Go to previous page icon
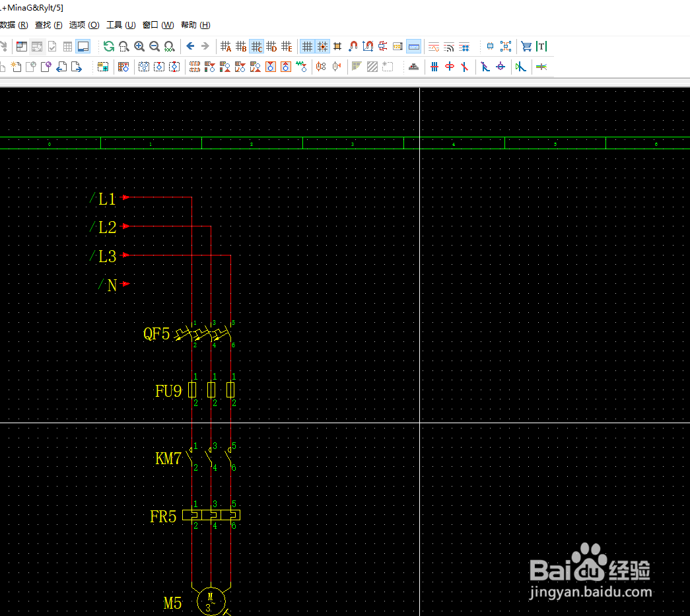The height and width of the screenshot is (616, 690). point(61,67)
